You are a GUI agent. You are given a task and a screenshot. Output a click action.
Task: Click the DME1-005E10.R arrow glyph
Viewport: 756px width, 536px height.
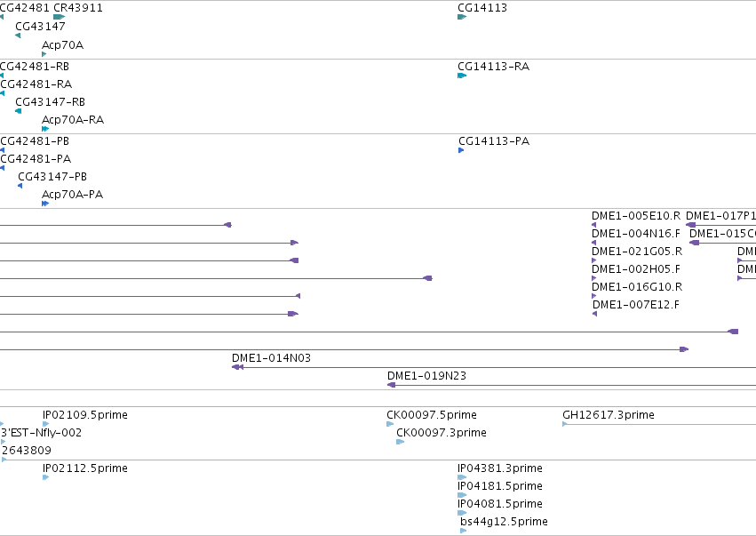point(594,225)
